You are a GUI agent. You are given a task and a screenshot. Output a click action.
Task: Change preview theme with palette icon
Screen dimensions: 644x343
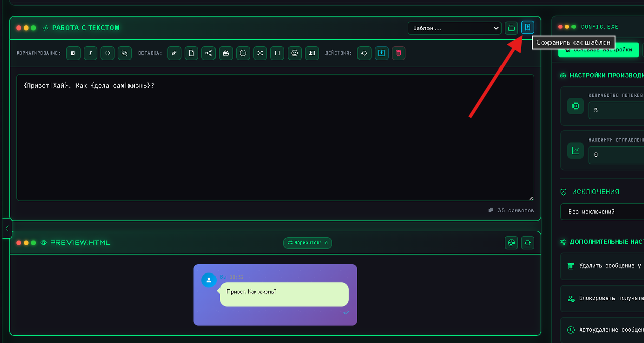511,243
